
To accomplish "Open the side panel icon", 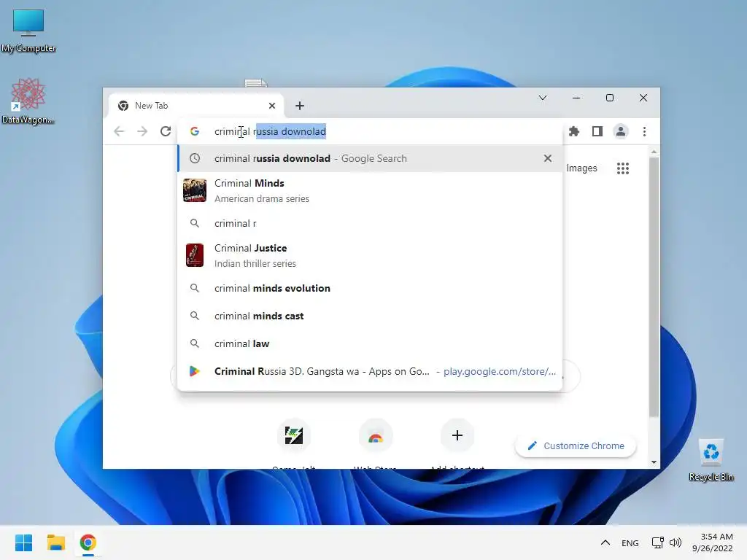I will pyautogui.click(x=597, y=131).
